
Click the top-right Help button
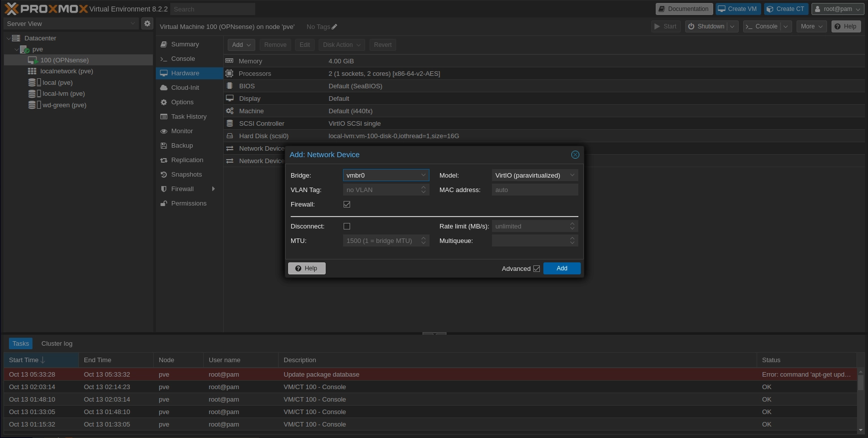point(846,26)
